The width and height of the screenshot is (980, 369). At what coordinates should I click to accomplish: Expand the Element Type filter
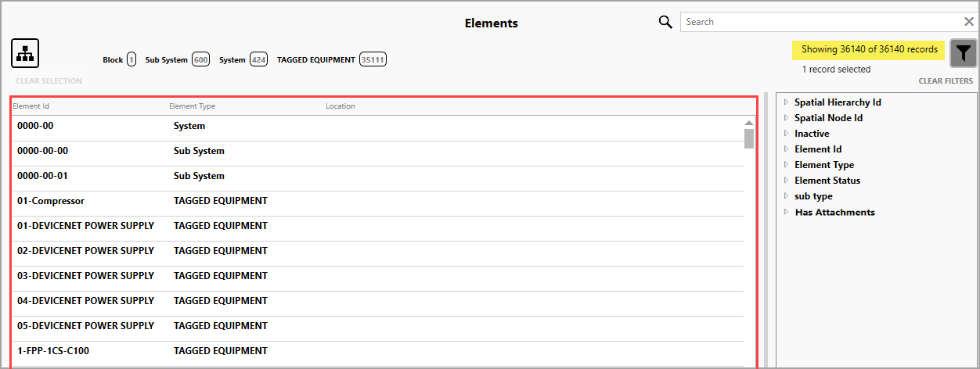coord(787,165)
